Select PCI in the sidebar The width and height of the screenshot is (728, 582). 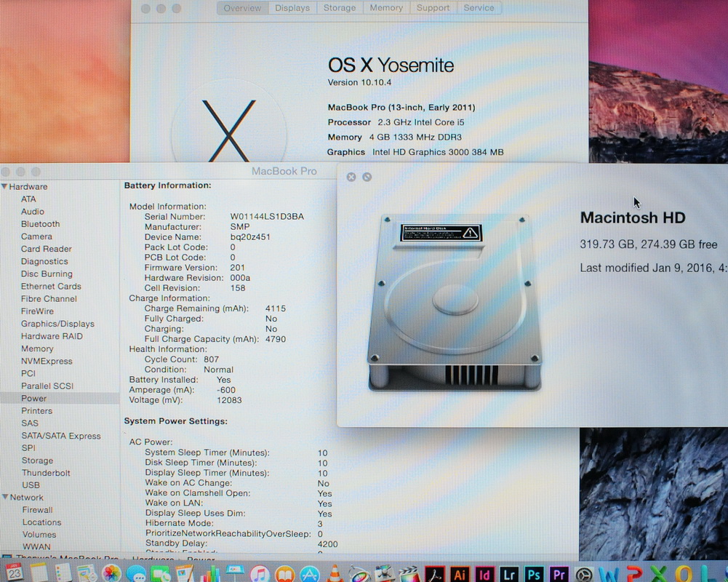(28, 373)
